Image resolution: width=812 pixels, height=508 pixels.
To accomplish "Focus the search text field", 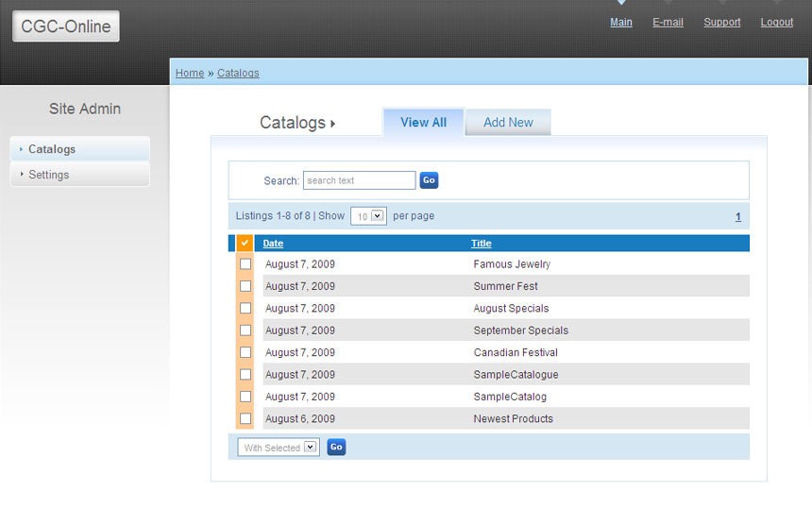I will pos(360,180).
